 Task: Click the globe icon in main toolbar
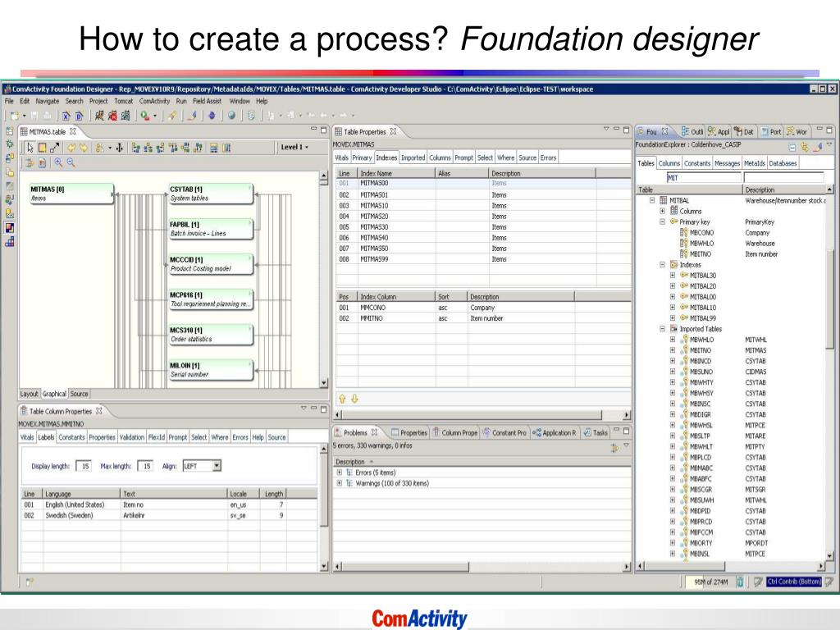[x=231, y=115]
